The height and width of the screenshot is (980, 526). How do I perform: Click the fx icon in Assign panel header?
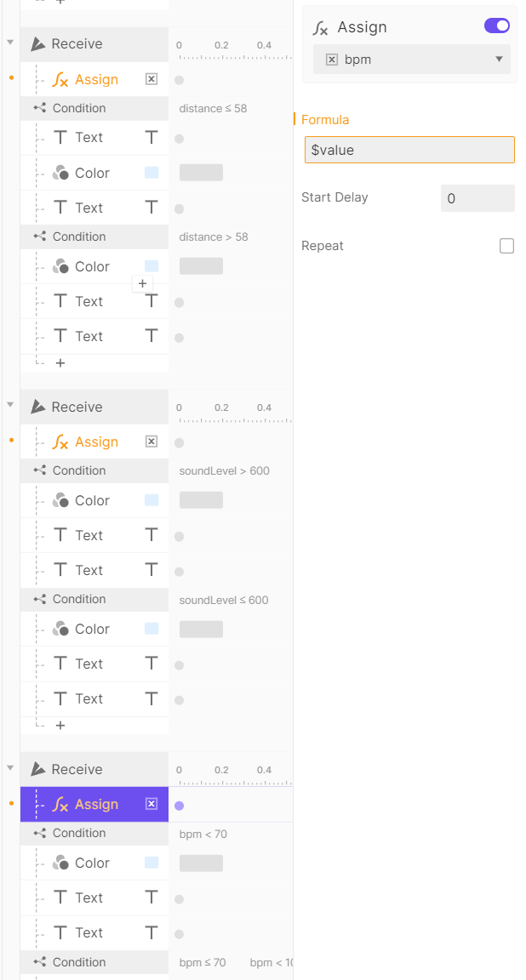tap(321, 28)
